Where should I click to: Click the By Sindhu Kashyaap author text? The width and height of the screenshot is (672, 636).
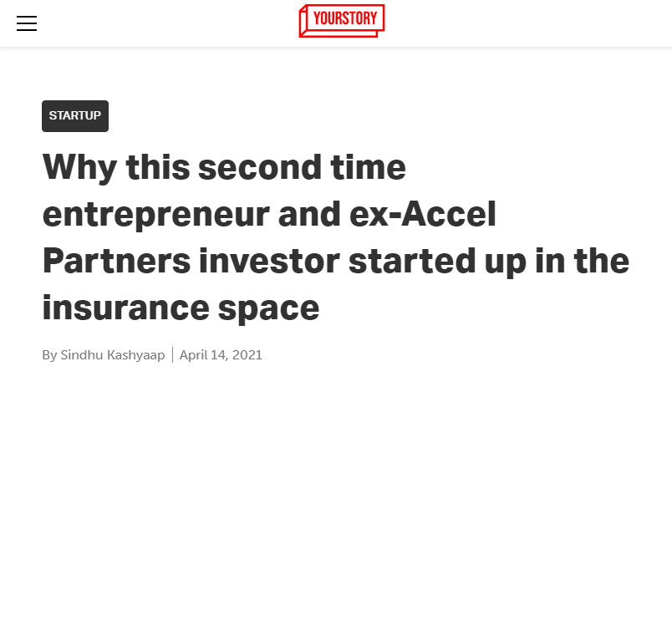104,354
